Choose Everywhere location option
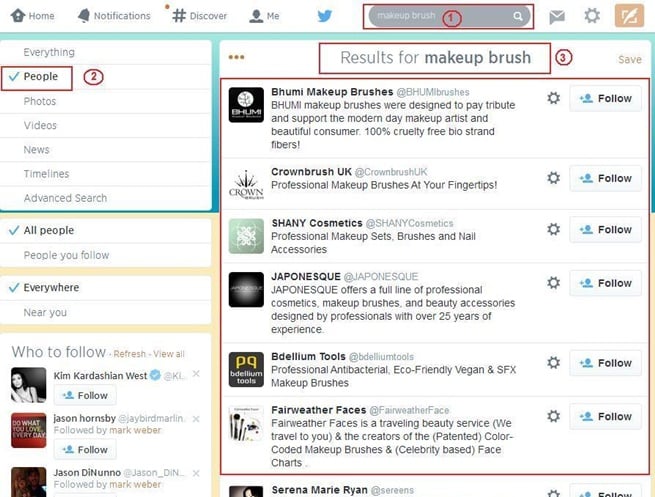The image size is (655, 497). point(106,287)
